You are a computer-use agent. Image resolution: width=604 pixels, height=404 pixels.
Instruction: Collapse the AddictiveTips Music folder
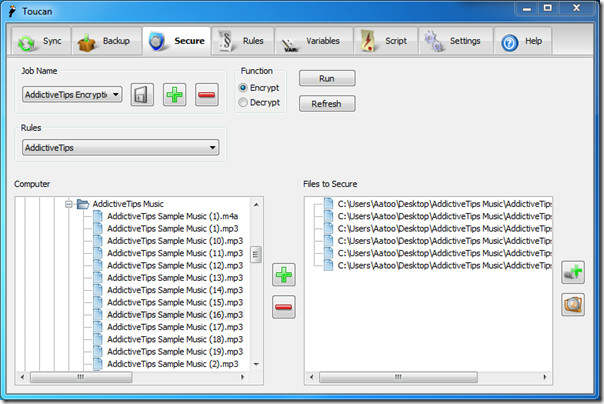point(69,204)
